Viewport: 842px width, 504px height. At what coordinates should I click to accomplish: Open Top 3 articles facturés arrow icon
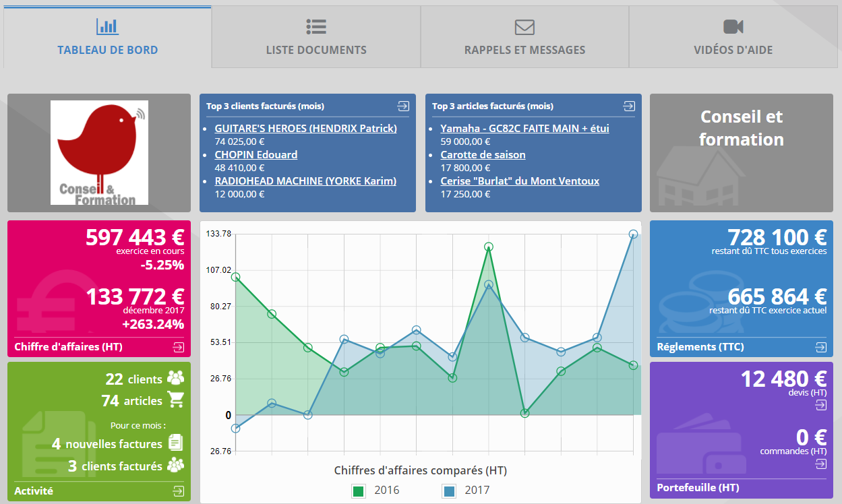629,106
